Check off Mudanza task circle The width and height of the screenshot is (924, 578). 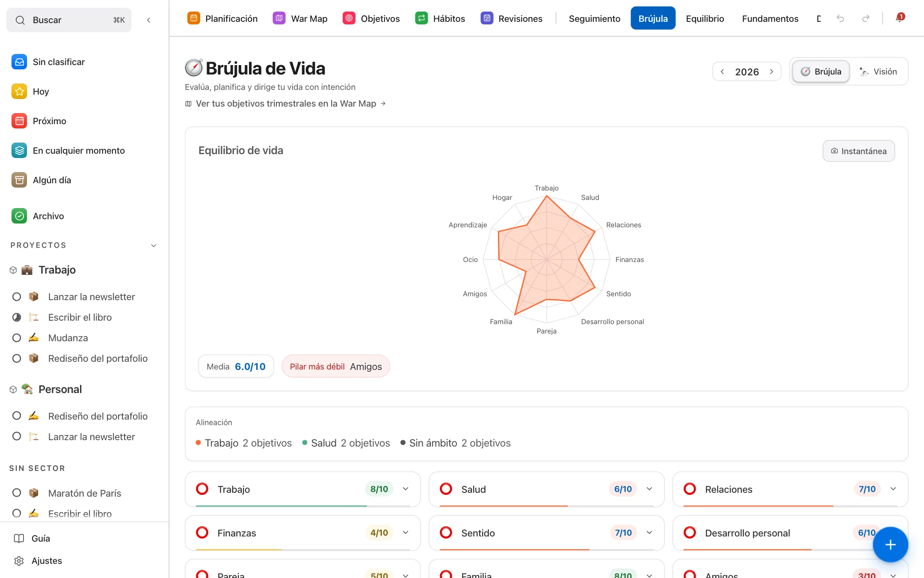[17, 338]
